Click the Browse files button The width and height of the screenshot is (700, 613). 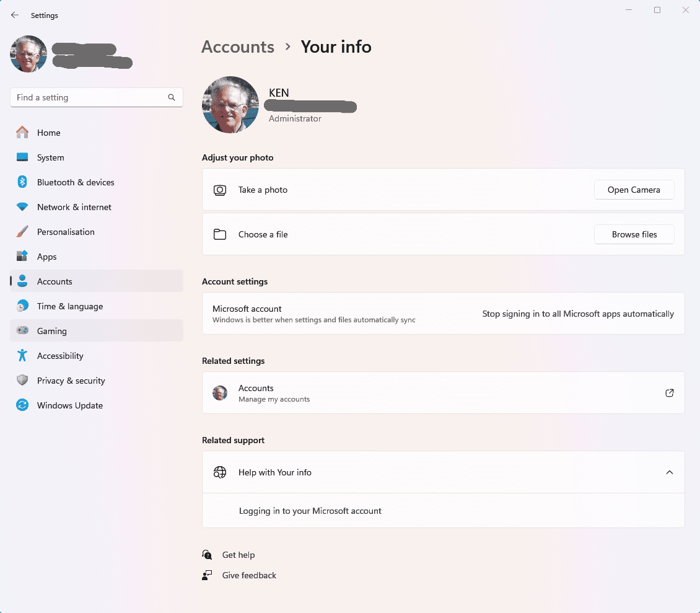(x=634, y=234)
